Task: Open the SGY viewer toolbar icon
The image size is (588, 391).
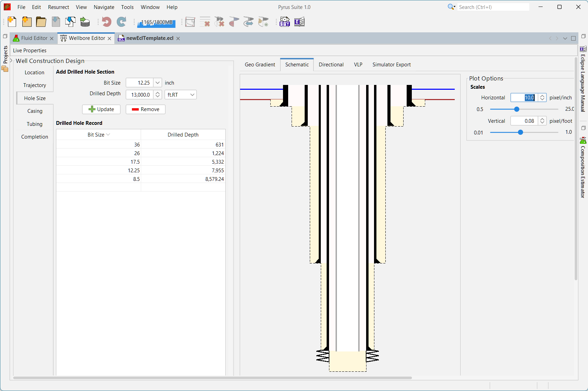Action: pyautogui.click(x=285, y=22)
